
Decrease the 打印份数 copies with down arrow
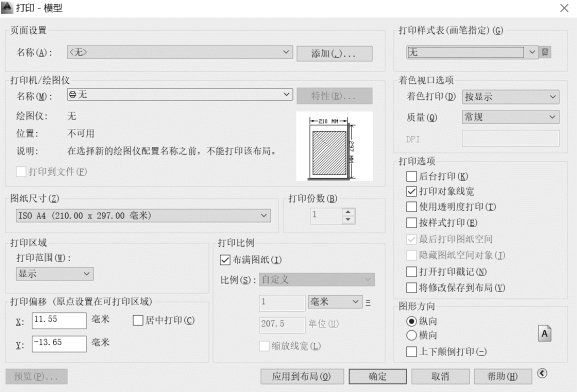click(x=348, y=220)
